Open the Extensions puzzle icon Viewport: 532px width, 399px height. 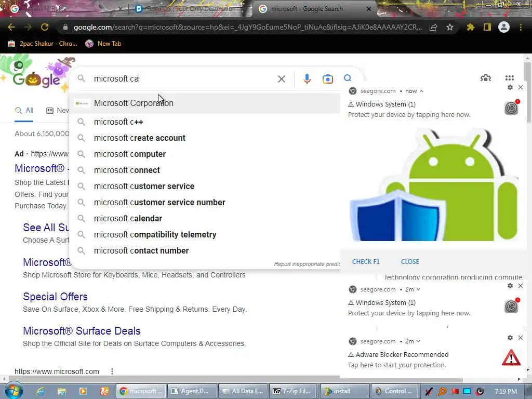[471, 27]
